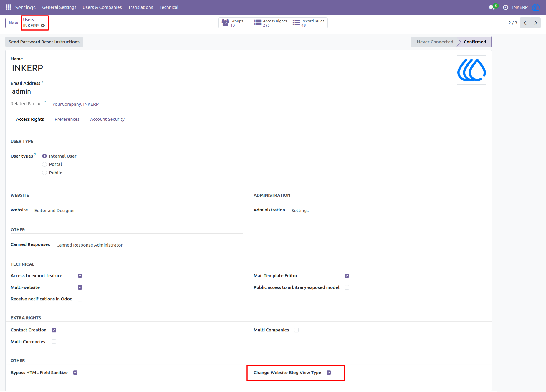Enable the Multi Companies checkbox
Viewport: 546px width, 392px height.
click(297, 330)
